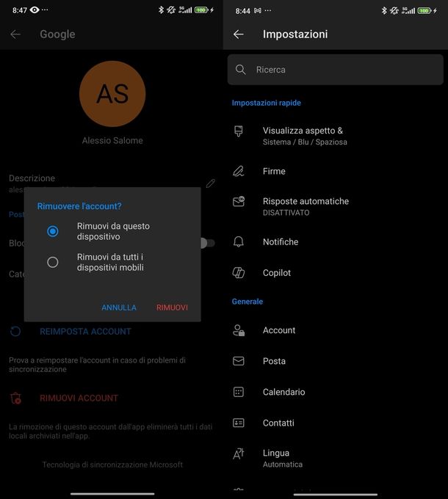Tap the AS profile avatar circle
Viewport: 448px width, 499px height.
(112, 94)
